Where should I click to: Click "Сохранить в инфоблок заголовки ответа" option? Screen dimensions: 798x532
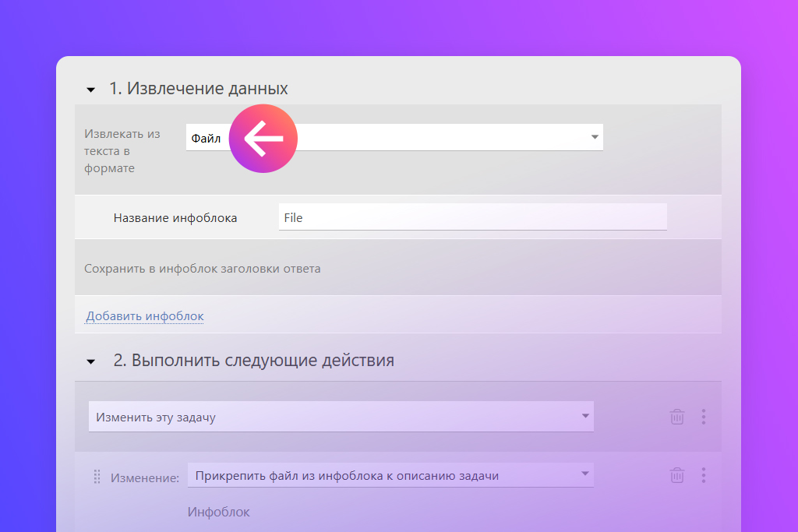[x=203, y=269]
